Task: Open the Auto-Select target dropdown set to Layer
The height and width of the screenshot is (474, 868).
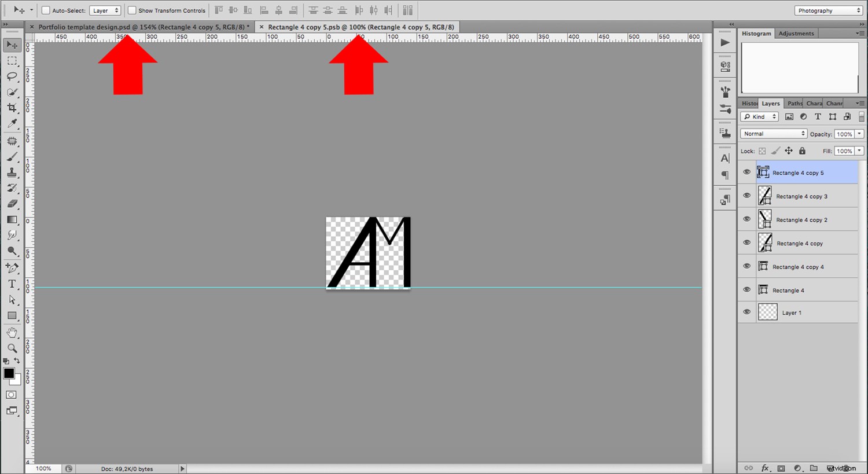Action: pos(105,10)
